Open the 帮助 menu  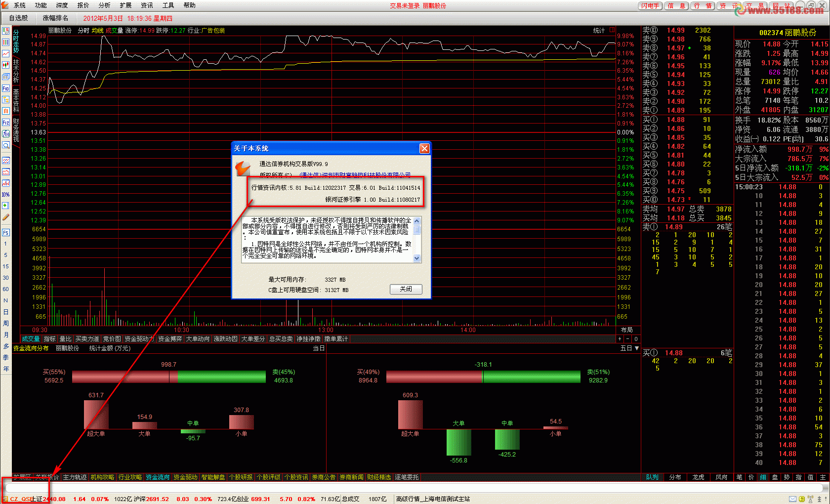click(x=190, y=5)
